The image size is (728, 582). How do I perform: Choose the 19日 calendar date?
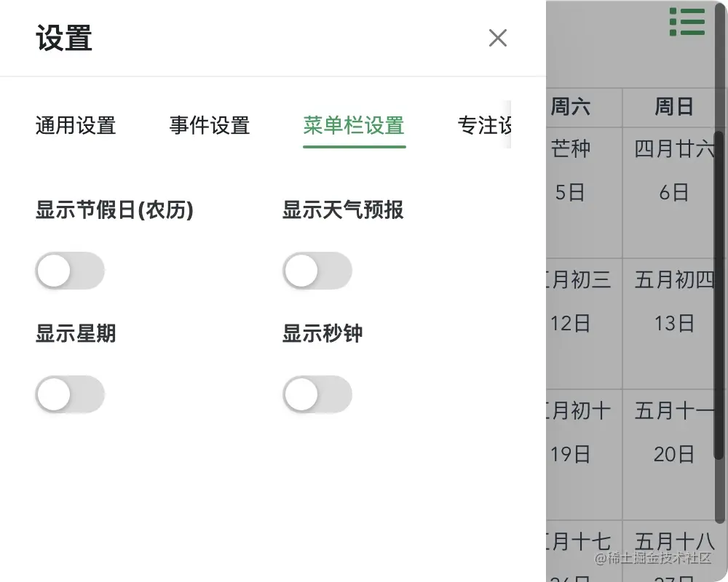coord(585,455)
